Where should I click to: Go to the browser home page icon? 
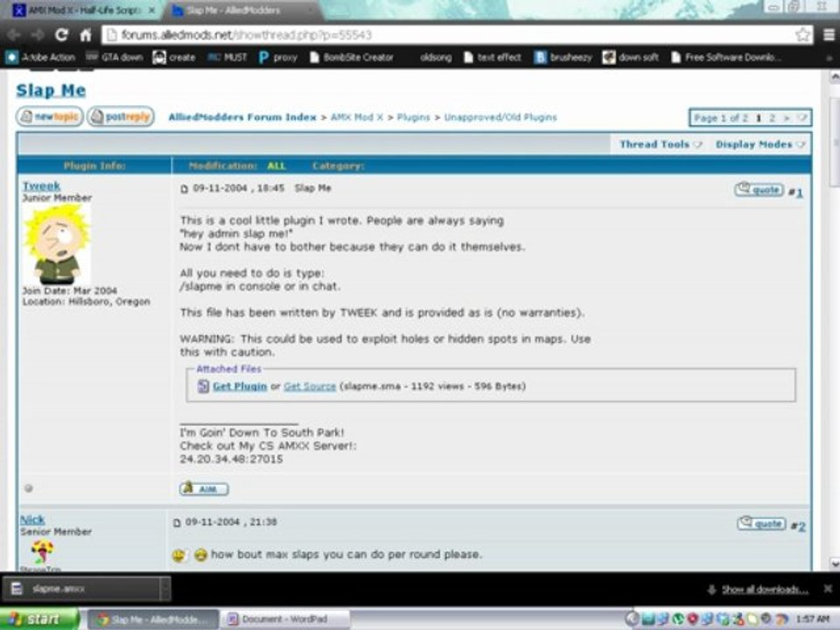[x=86, y=35]
